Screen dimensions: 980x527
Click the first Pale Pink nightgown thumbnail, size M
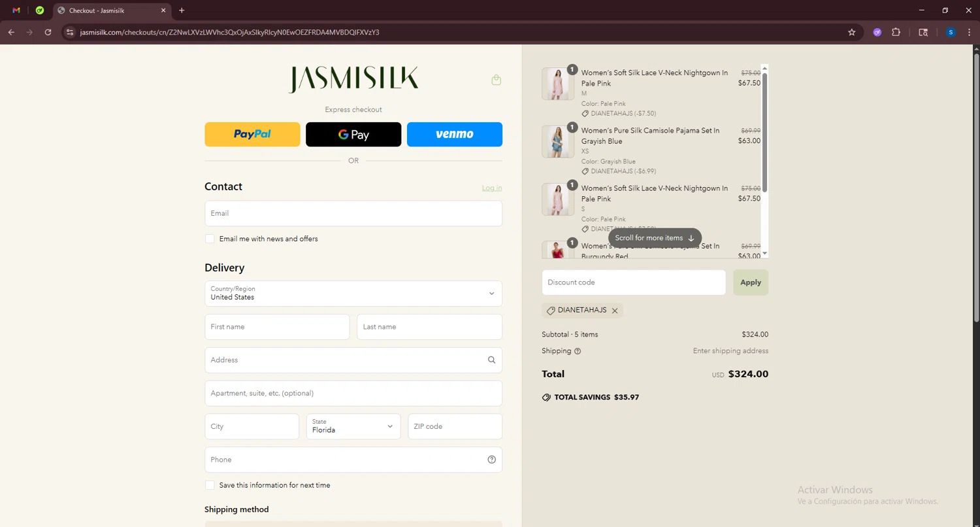(x=557, y=84)
